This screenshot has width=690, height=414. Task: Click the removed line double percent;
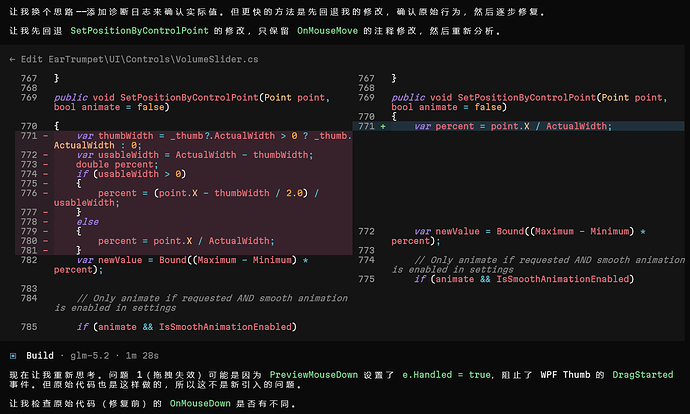(x=117, y=165)
